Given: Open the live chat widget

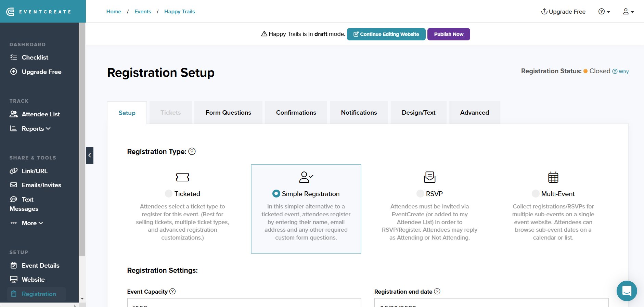Looking at the screenshot, I should pyautogui.click(x=627, y=291).
